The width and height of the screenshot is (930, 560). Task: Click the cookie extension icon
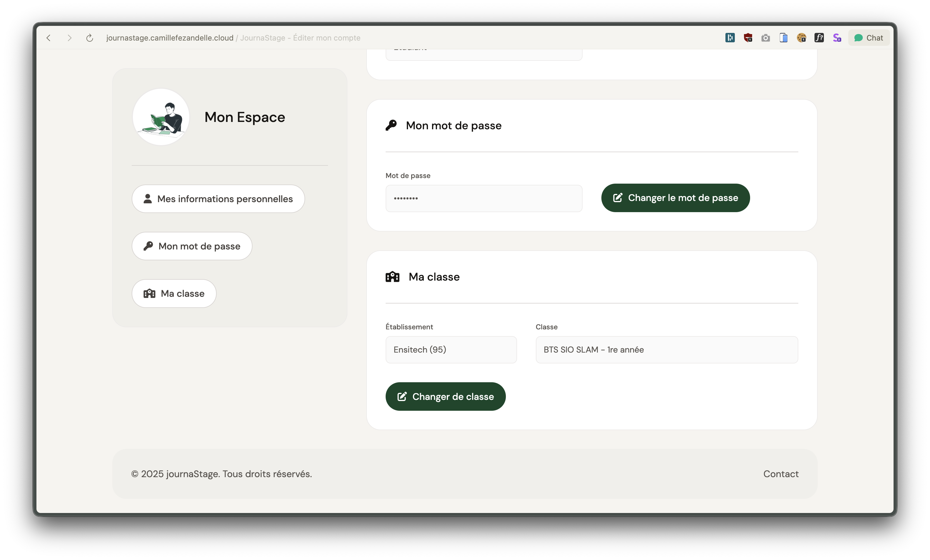801,38
